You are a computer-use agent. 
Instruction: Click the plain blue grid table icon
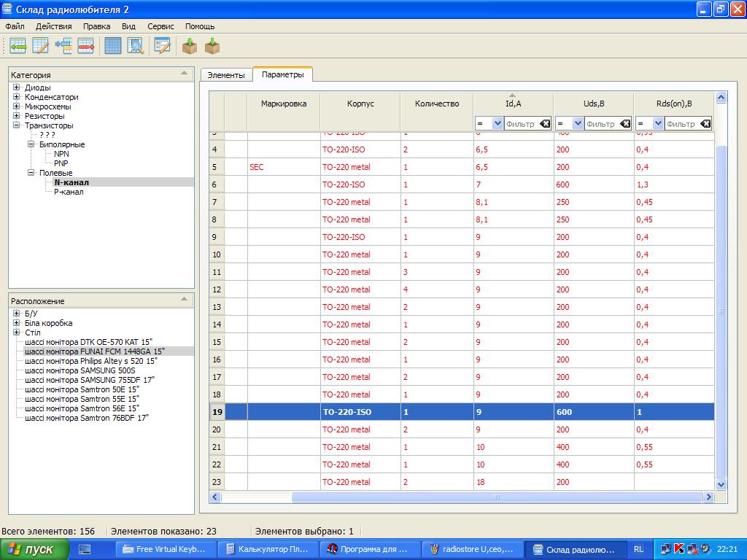tap(113, 46)
